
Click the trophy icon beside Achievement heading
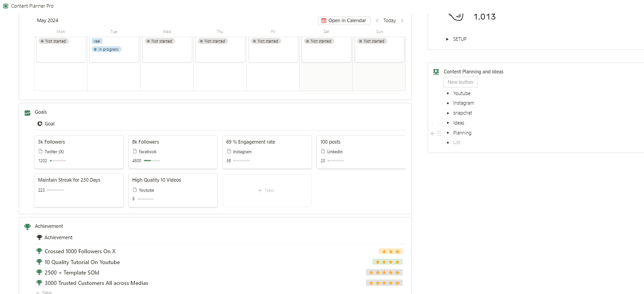(x=27, y=226)
